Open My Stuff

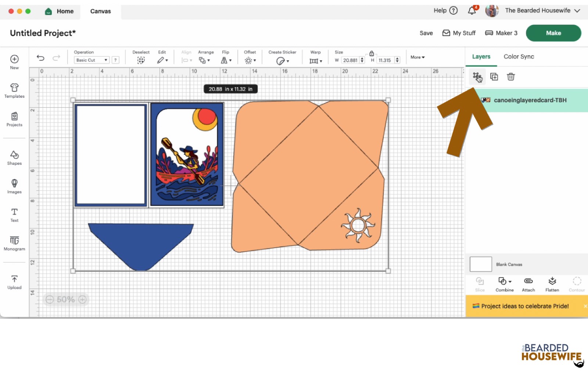[459, 33]
